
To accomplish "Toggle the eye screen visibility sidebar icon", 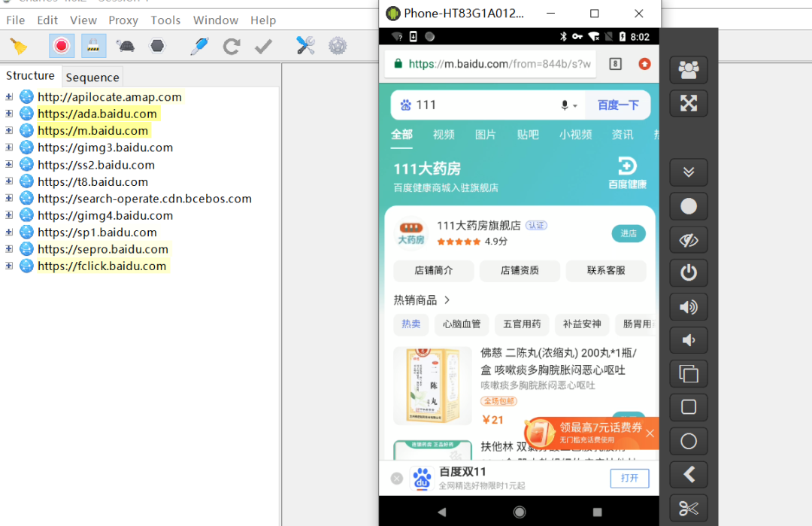I will (x=688, y=240).
